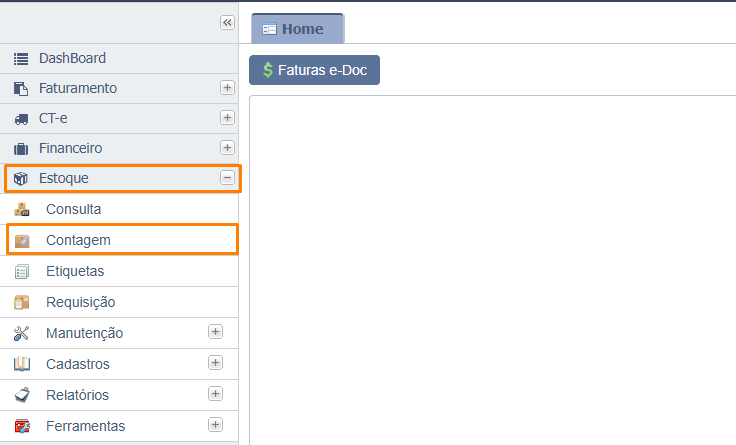Collapse the sidebar with the double-arrow button
The width and height of the screenshot is (736, 445).
point(227,23)
